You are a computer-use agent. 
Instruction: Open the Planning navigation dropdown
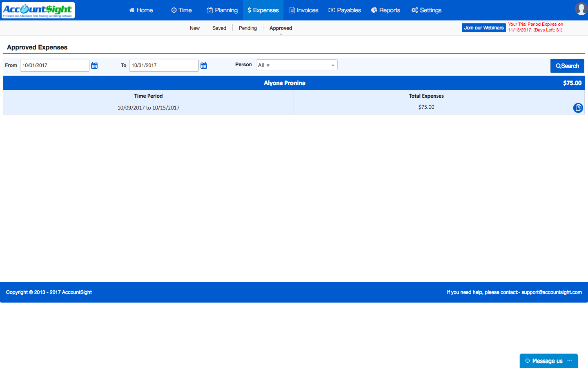pyautogui.click(x=222, y=10)
